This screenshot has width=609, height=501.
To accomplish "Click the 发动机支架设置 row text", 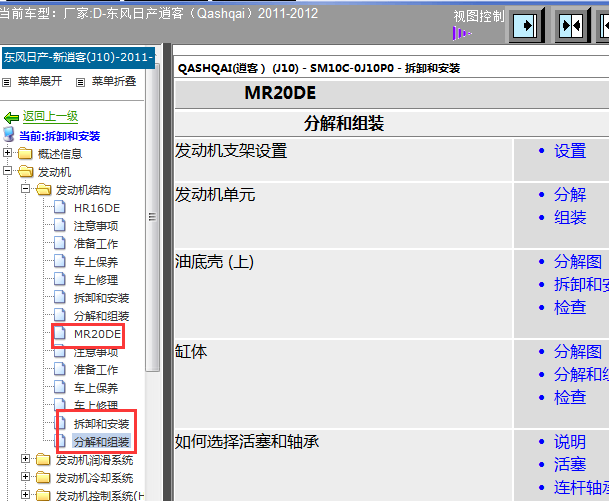I will coord(231,151).
